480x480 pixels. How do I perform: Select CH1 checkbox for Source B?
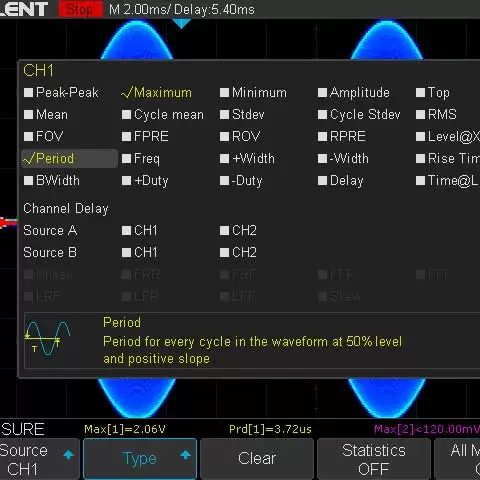[126, 253]
